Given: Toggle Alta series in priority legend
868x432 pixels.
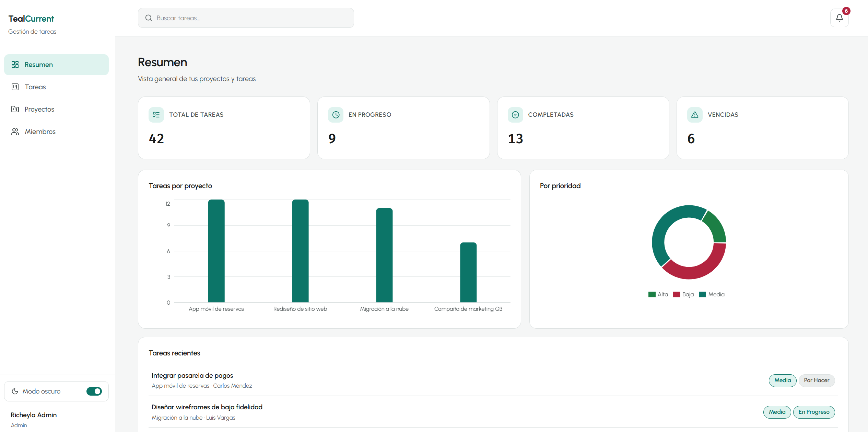Looking at the screenshot, I should [658, 294].
